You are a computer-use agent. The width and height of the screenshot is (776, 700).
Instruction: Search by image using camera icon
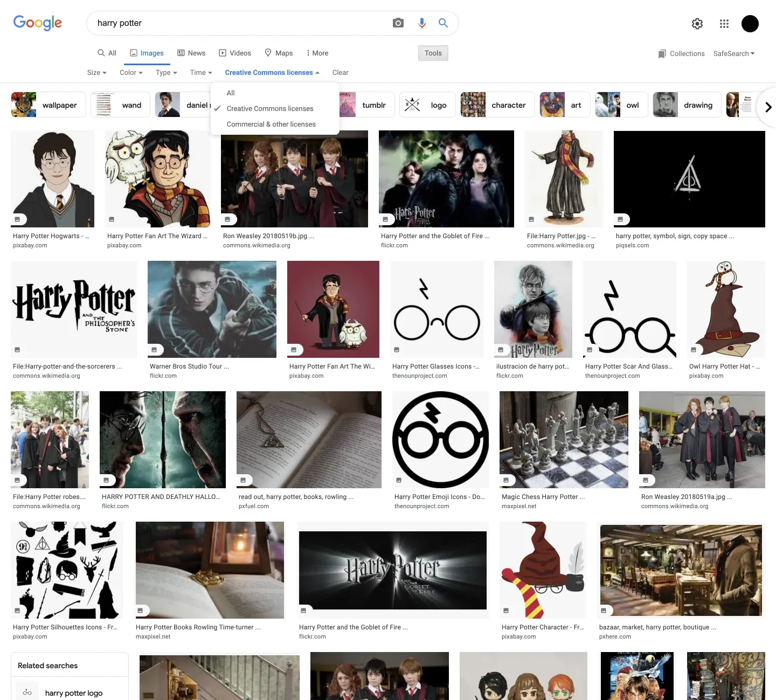pos(398,23)
